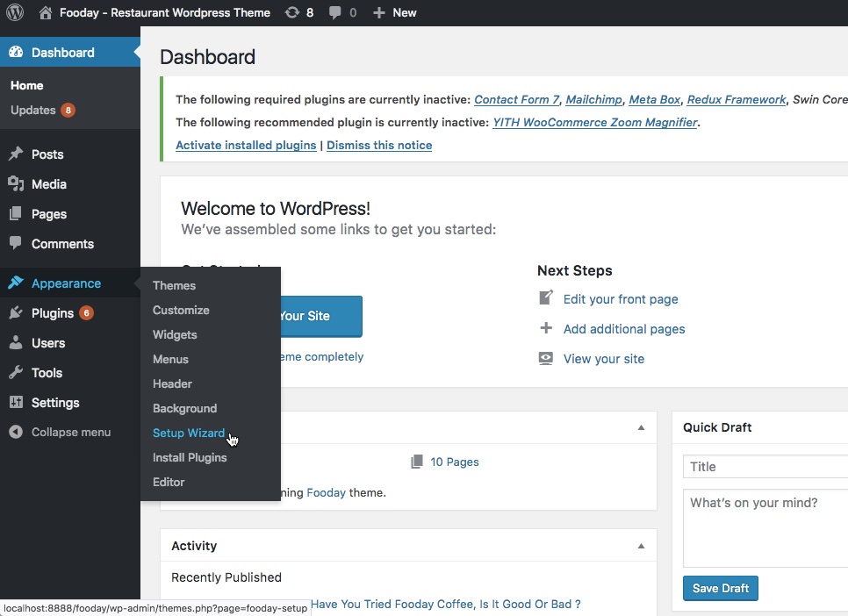Open Updates under Dashboard

coord(33,111)
